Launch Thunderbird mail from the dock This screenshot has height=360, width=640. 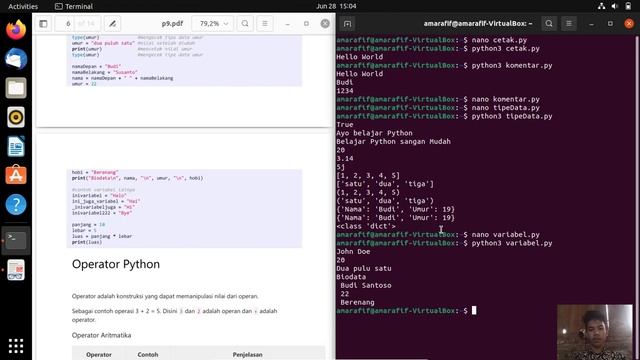(16, 59)
